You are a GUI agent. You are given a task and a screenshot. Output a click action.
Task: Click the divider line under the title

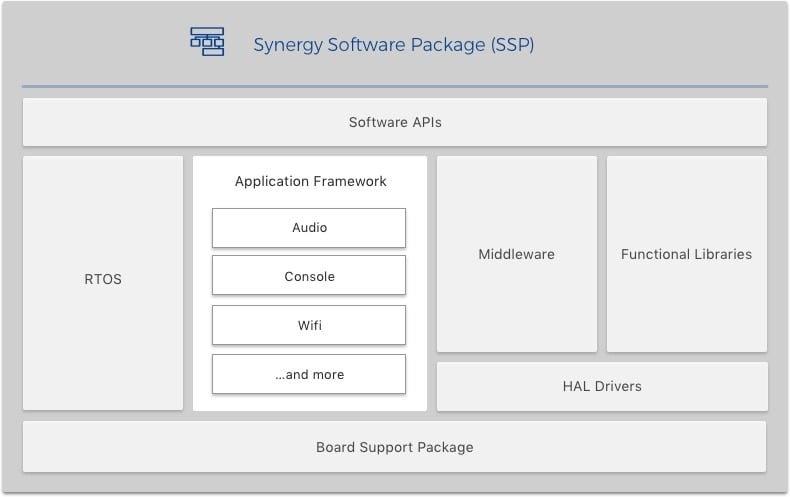[x=395, y=87]
